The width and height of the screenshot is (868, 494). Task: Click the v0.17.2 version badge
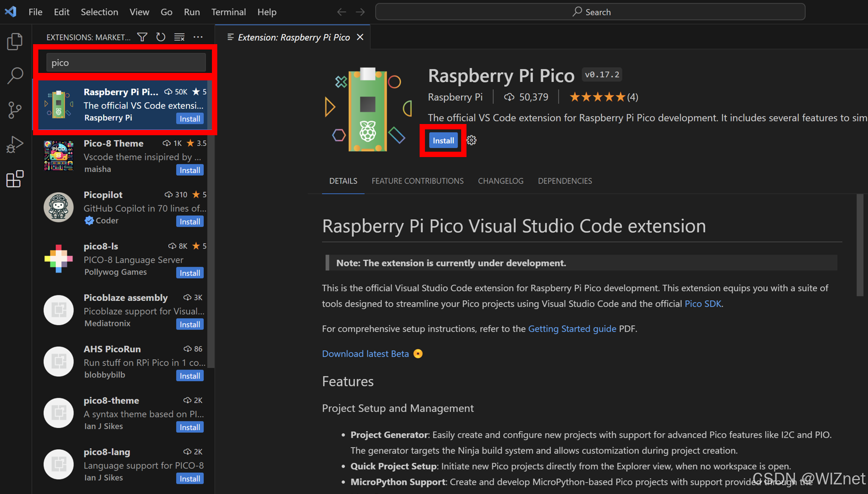[602, 75]
